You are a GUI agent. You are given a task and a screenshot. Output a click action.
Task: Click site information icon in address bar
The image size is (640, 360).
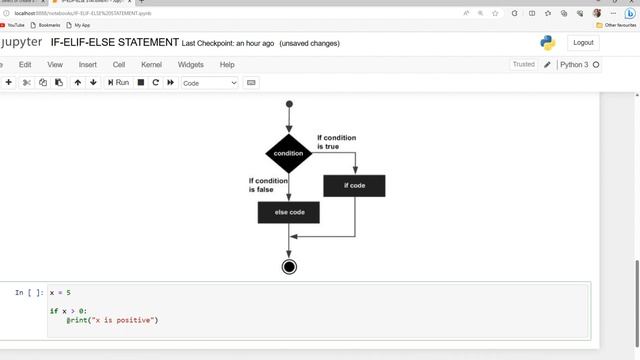pos(6,13)
